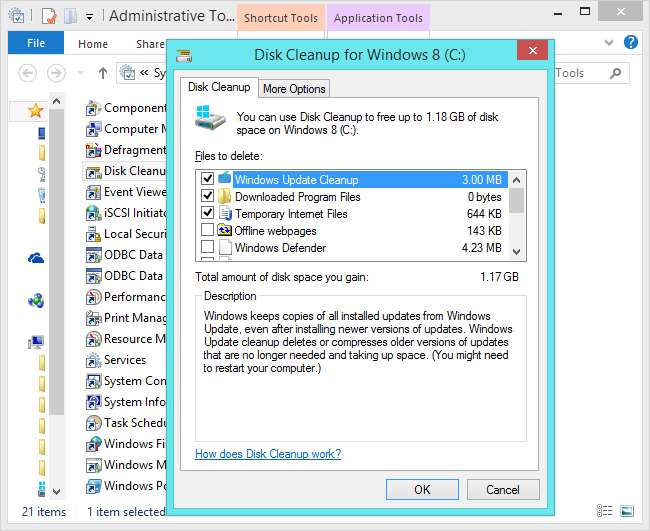Select Component Services shortcut in Explorer
The height and width of the screenshot is (531, 650).
125,108
